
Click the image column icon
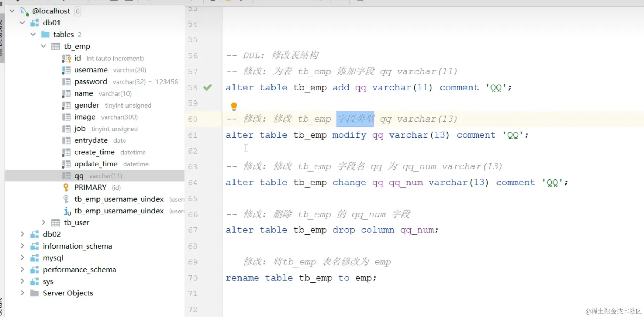(66, 117)
